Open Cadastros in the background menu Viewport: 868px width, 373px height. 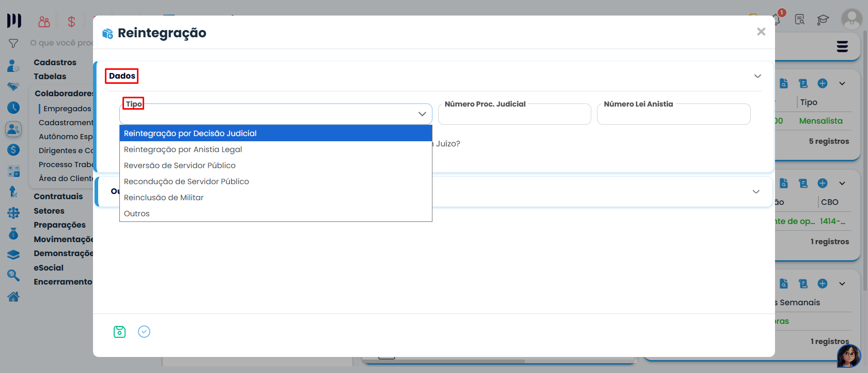coord(55,62)
